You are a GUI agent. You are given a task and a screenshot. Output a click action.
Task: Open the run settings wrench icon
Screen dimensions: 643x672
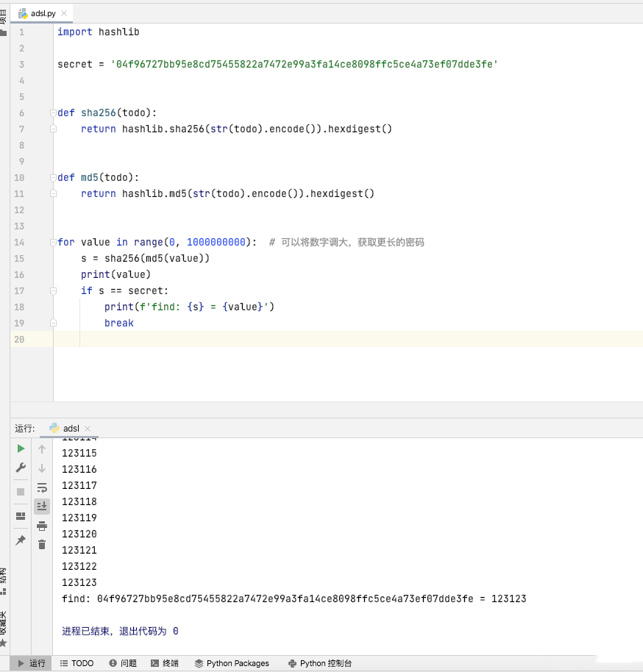pyautogui.click(x=21, y=468)
